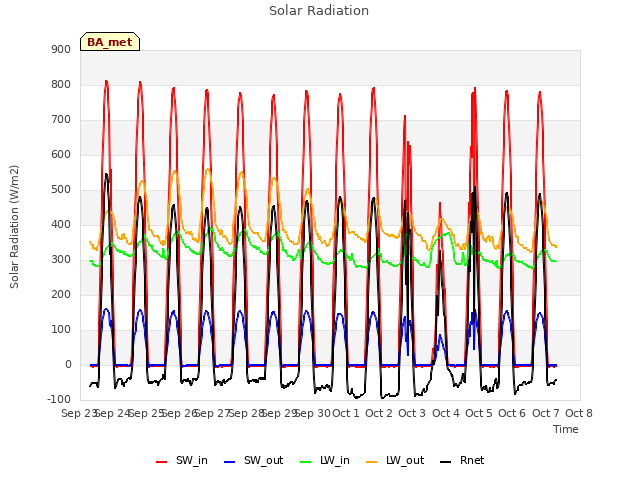Click the 700 y-axis tick label
The height and width of the screenshot is (480, 640).
[x=61, y=120]
